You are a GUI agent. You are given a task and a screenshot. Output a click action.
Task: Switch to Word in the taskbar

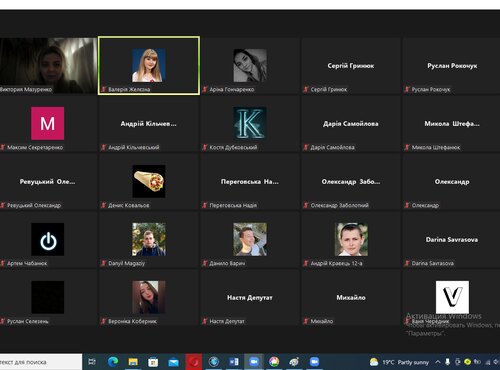(234, 362)
